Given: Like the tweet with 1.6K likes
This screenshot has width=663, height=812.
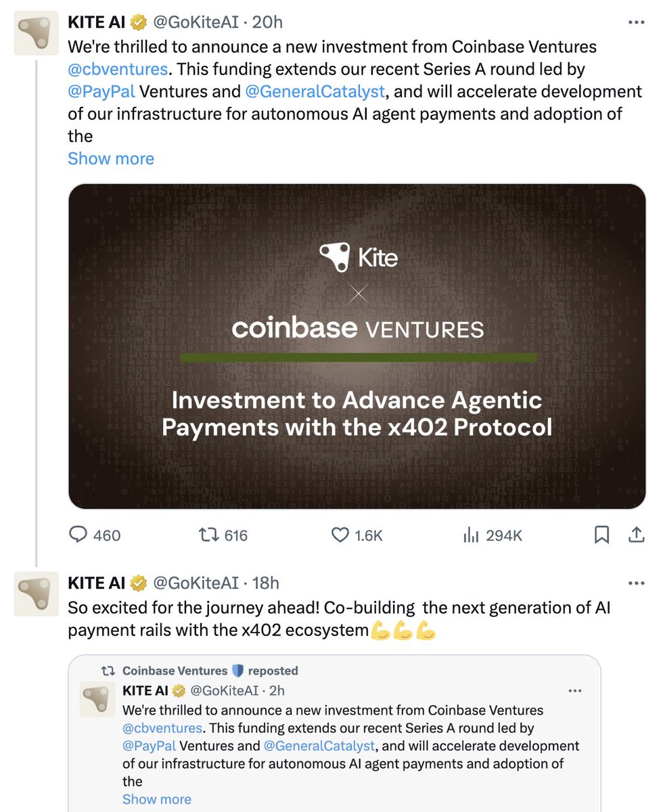Looking at the screenshot, I should (x=340, y=535).
